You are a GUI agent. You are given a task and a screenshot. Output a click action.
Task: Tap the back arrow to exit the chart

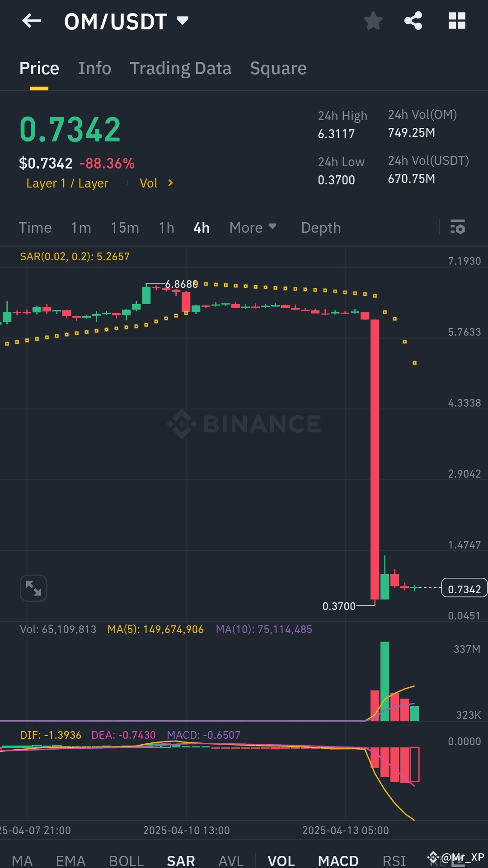point(31,21)
